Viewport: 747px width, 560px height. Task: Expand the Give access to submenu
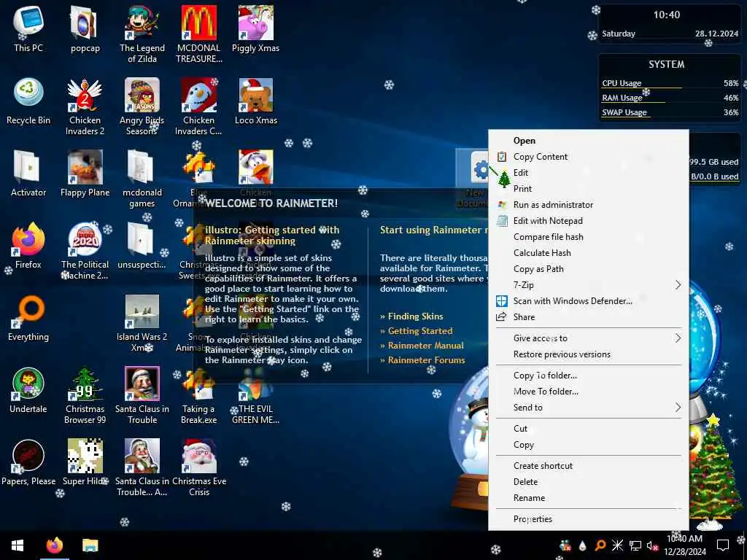tap(589, 338)
